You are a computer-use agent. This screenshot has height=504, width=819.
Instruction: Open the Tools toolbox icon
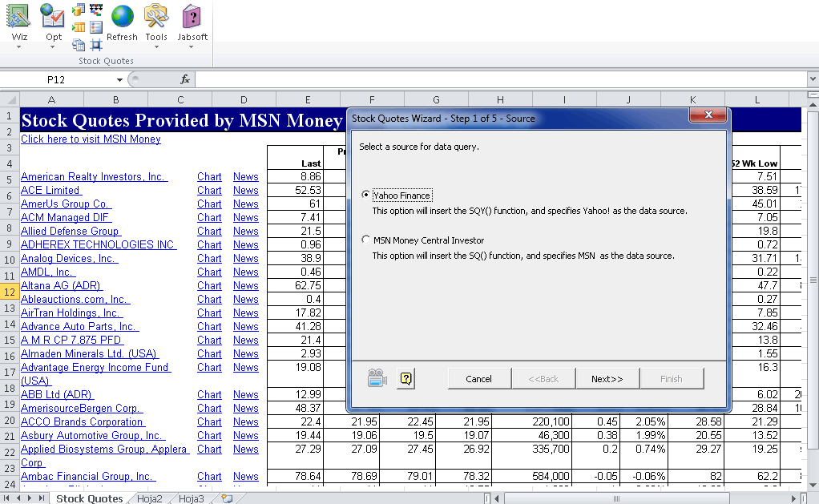[x=156, y=16]
